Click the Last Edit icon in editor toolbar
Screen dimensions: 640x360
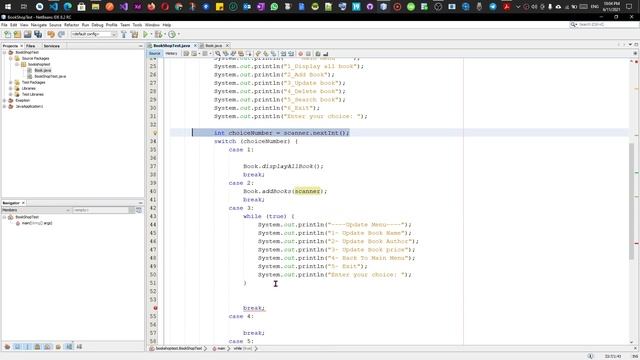(186, 53)
